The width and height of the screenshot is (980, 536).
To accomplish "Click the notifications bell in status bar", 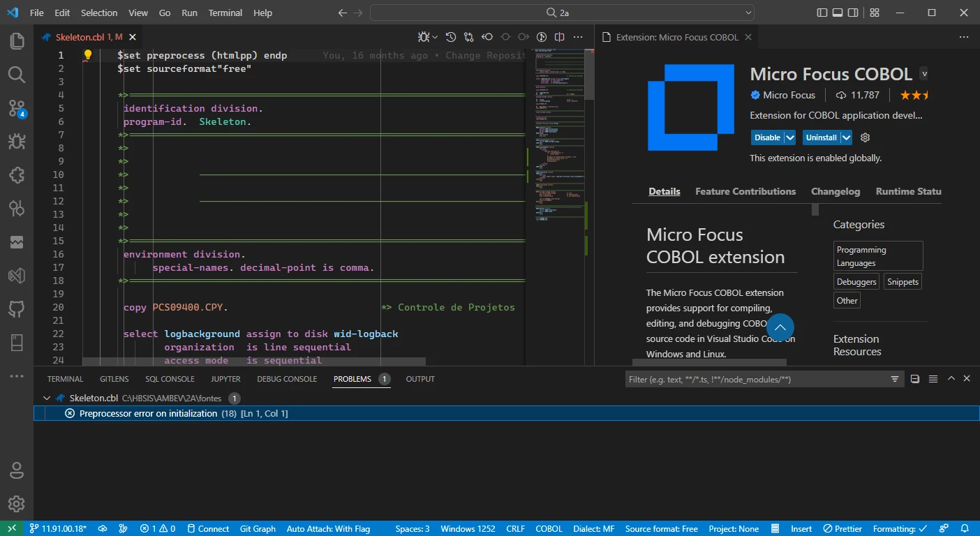I will (x=965, y=528).
